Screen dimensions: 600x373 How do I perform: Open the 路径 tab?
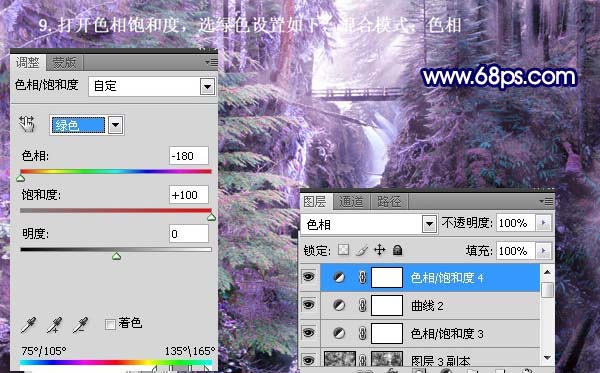coord(389,201)
